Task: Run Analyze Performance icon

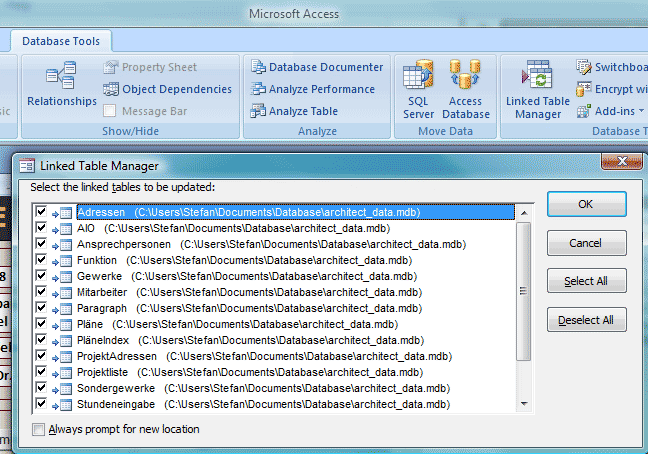Action: pos(258,88)
